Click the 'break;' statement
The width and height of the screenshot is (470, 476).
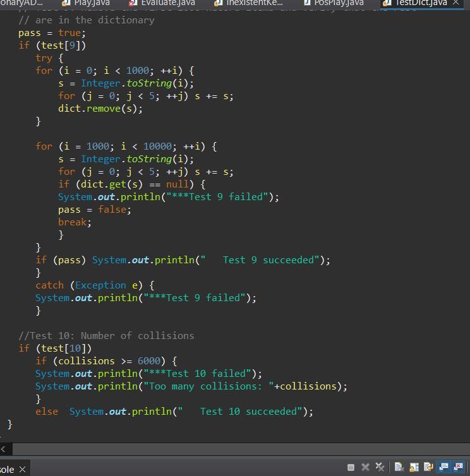(x=75, y=222)
